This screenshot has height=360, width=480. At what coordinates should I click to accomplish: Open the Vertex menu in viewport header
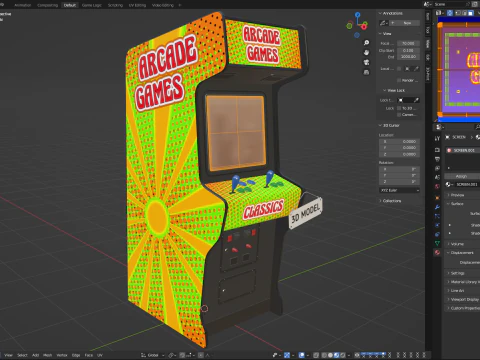pos(62,355)
